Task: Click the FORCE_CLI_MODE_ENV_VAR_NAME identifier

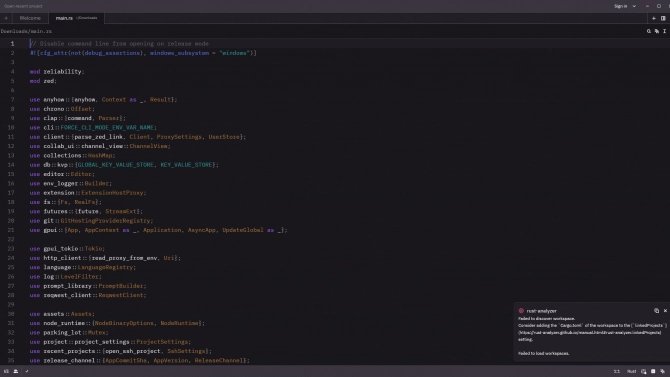Action: [x=107, y=127]
